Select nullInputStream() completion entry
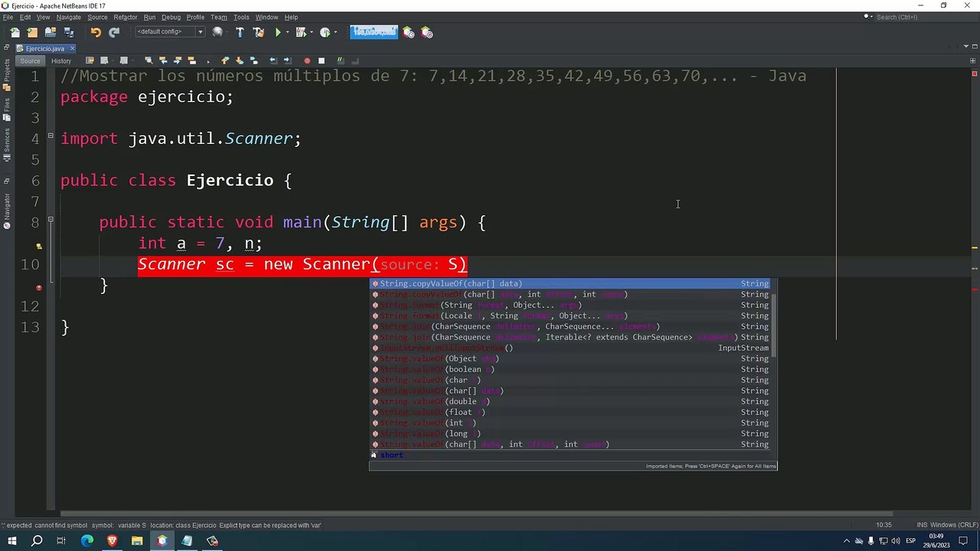Viewport: 980px width, 551px height. (570, 347)
